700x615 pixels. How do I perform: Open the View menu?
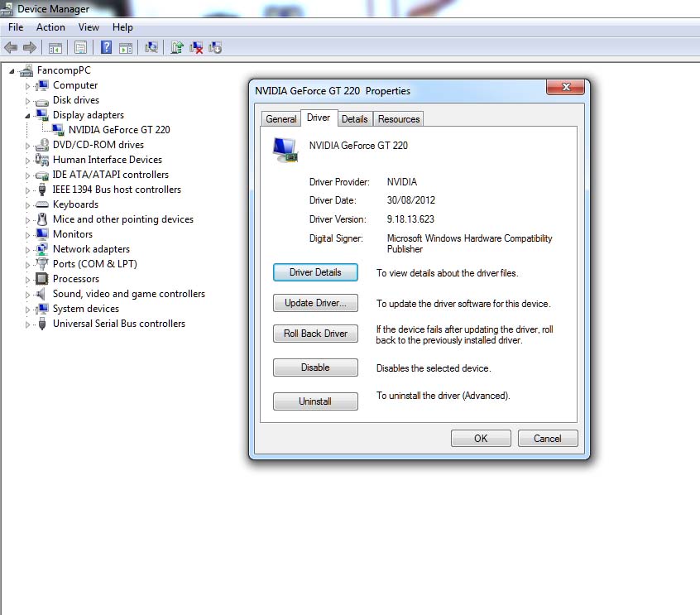coord(89,27)
